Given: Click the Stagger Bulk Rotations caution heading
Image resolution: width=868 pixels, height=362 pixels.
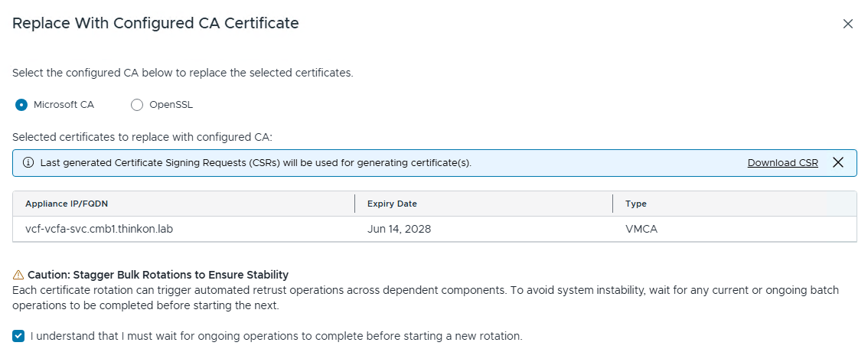Looking at the screenshot, I should (158, 275).
